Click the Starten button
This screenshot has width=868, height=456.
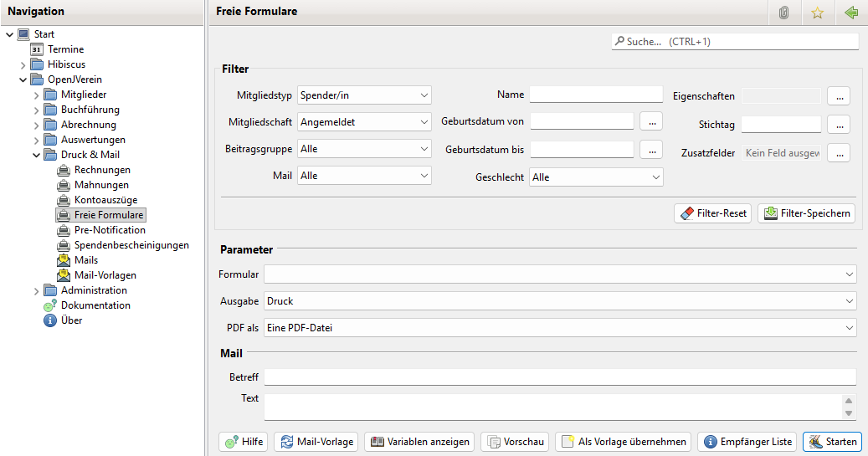[831, 442]
